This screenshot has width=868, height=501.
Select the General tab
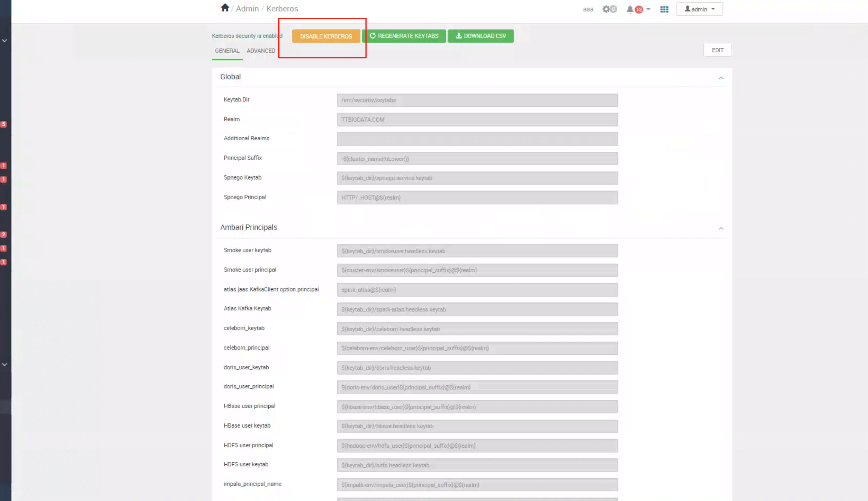click(227, 51)
